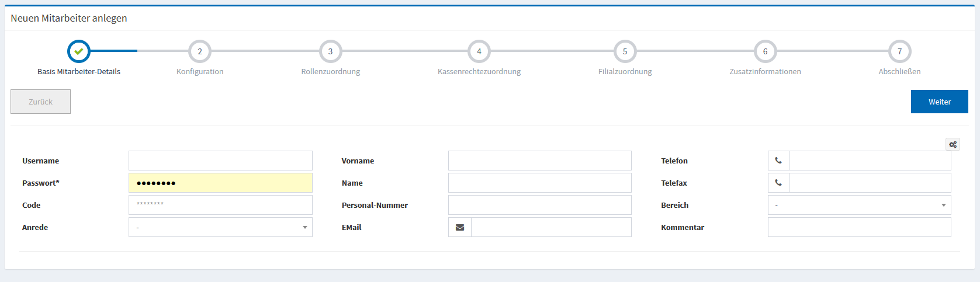Click the Personal-Nummer input field
This screenshot has height=282, width=980.
(539, 205)
